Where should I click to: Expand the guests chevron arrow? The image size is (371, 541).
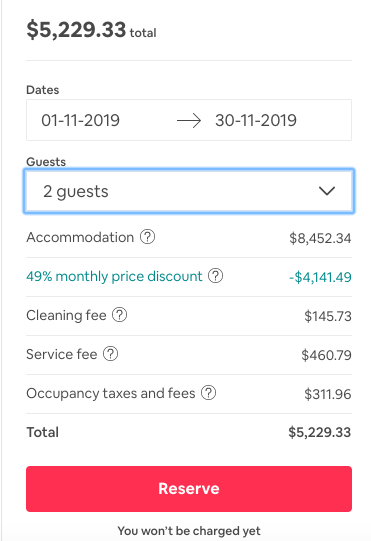click(326, 191)
